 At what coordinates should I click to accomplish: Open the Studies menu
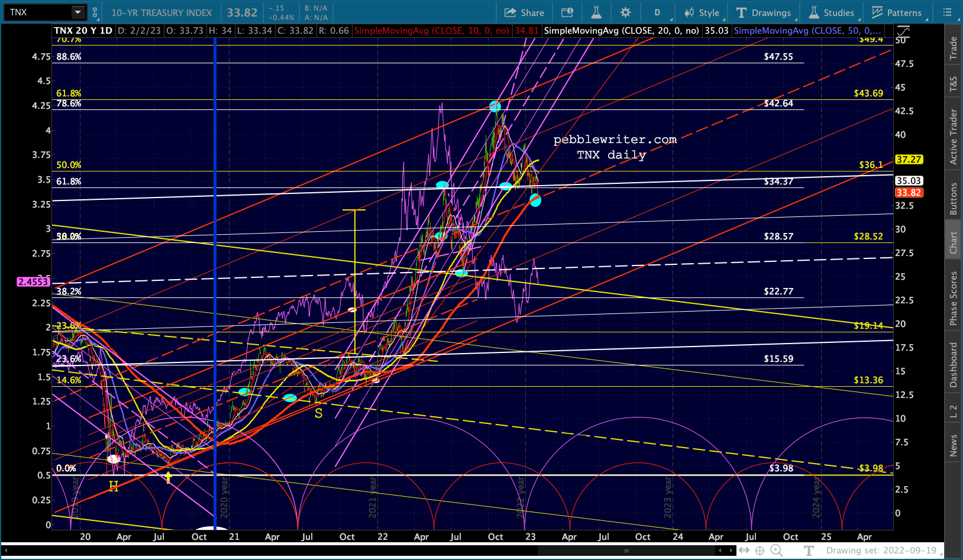832,12
